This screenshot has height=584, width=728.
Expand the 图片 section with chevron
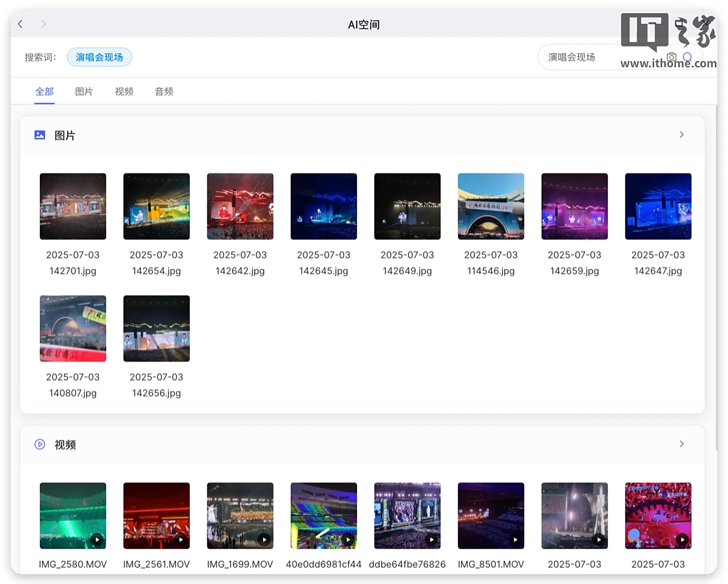(681, 134)
